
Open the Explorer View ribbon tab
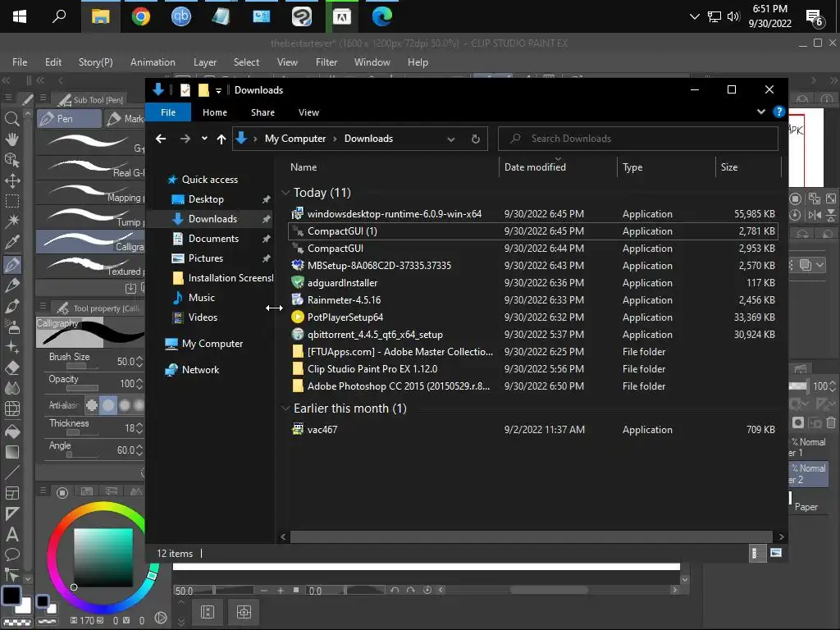pyautogui.click(x=308, y=112)
